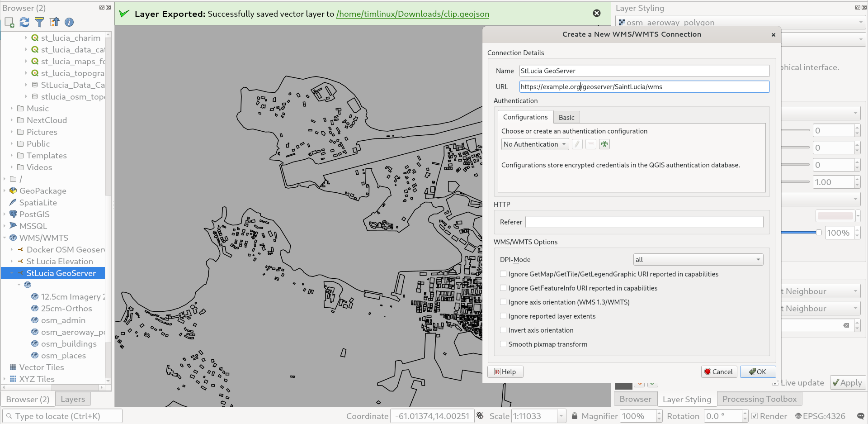868x424 pixels.
Task: Click OK to save the connection
Action: coord(758,372)
